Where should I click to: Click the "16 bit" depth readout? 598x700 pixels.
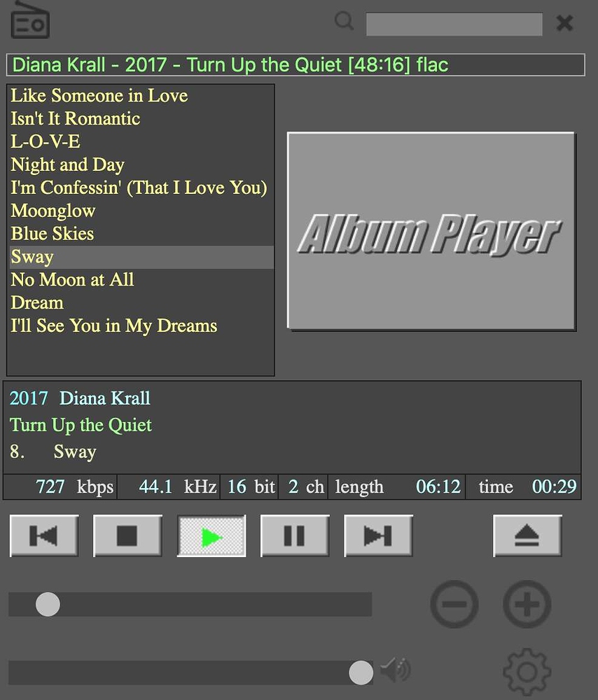(x=251, y=486)
